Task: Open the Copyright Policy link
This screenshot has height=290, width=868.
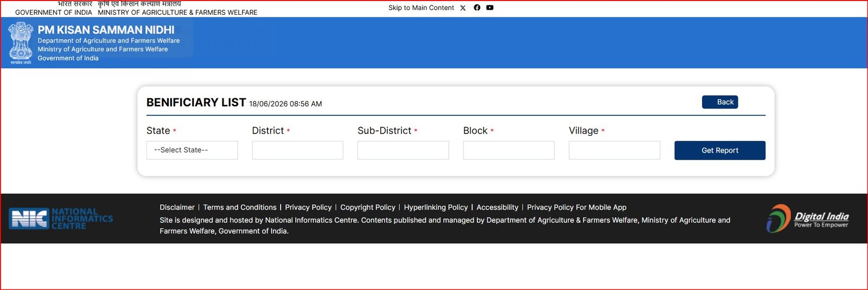Action: (368, 207)
